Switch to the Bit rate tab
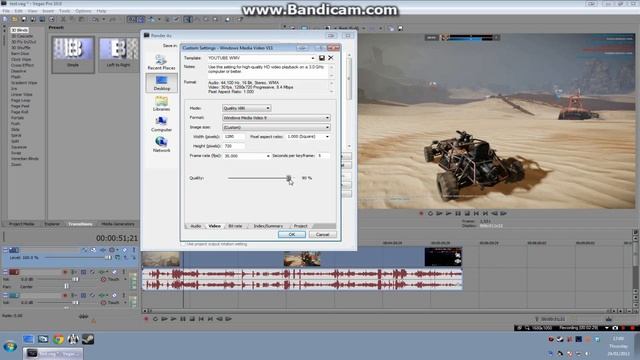This screenshot has width=640, height=360. (x=235, y=226)
